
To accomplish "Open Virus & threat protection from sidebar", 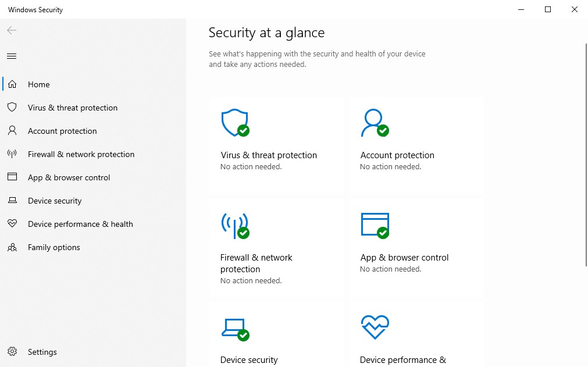I will click(73, 108).
